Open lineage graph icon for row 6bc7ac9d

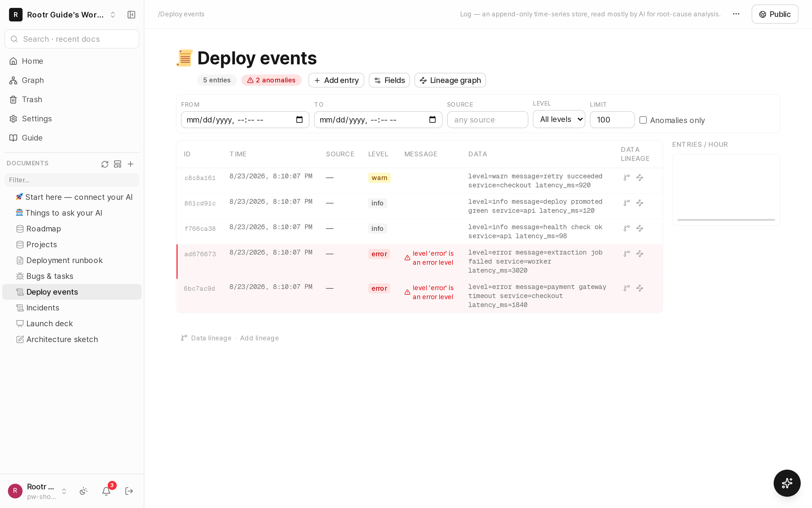(x=639, y=288)
